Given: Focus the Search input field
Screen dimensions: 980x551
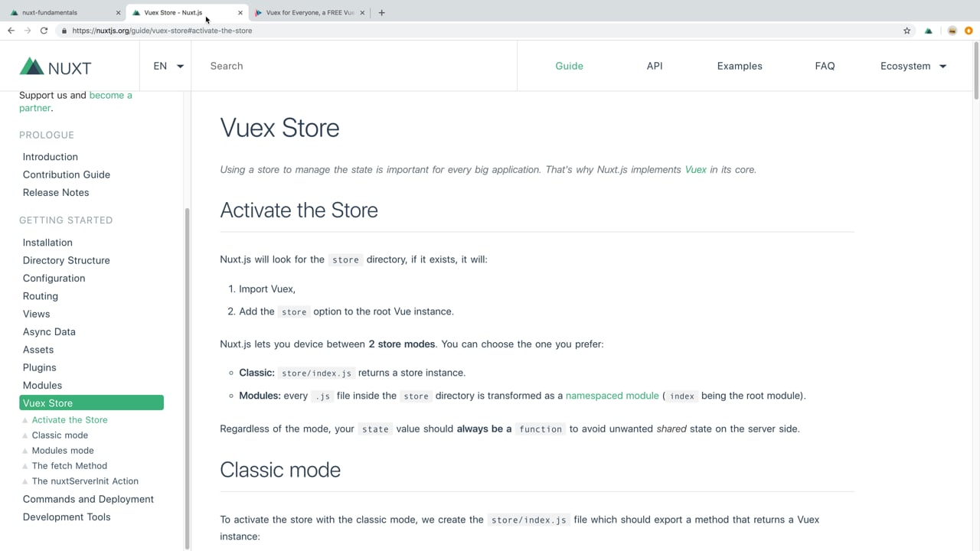Looking at the screenshot, I should coord(354,66).
